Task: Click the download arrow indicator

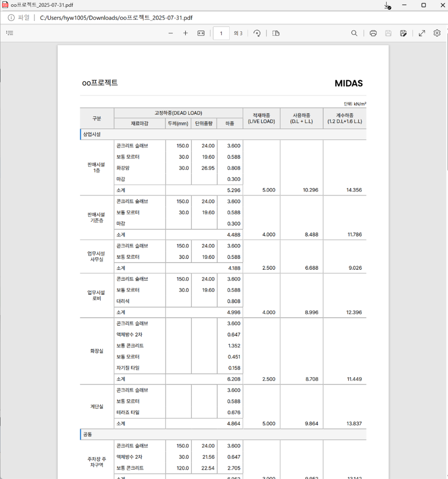Action: tap(387, 6)
